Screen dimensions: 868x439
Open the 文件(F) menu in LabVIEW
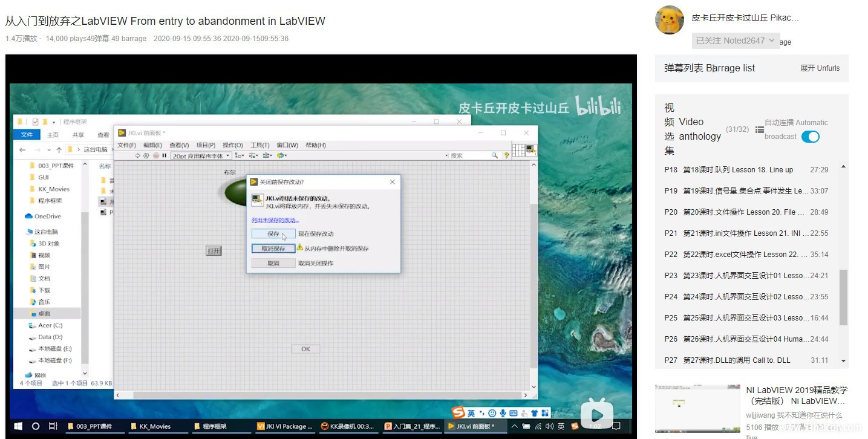(x=126, y=145)
